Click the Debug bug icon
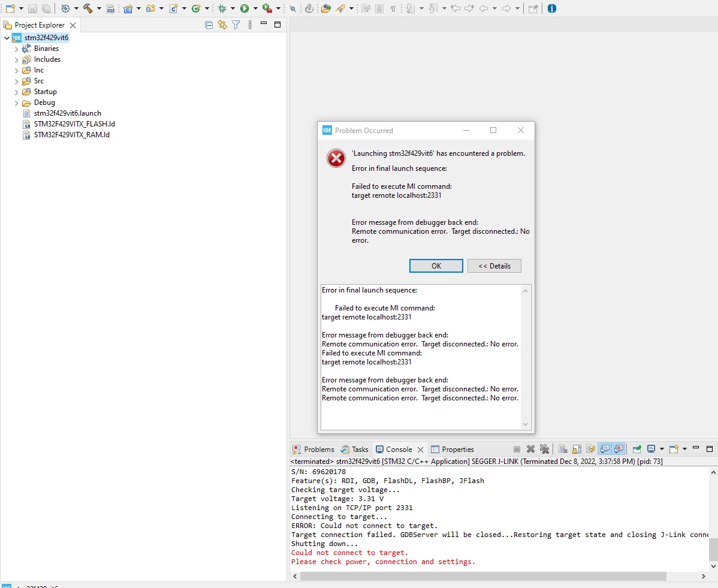 (222, 8)
